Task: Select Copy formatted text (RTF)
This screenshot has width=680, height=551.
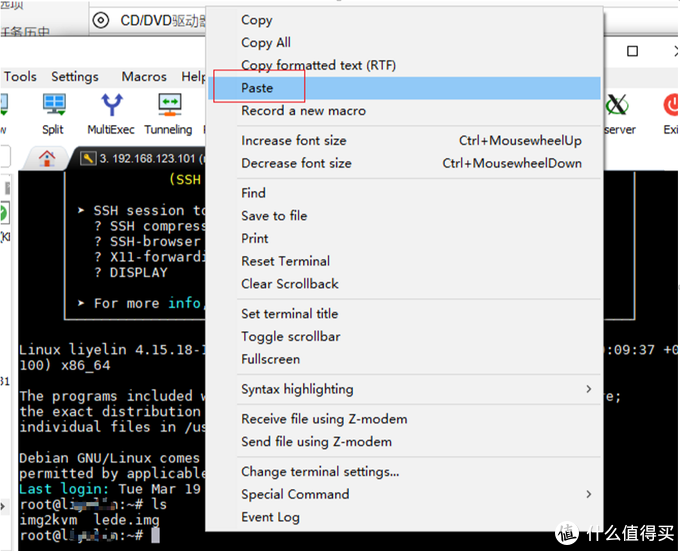Action: coord(404,65)
